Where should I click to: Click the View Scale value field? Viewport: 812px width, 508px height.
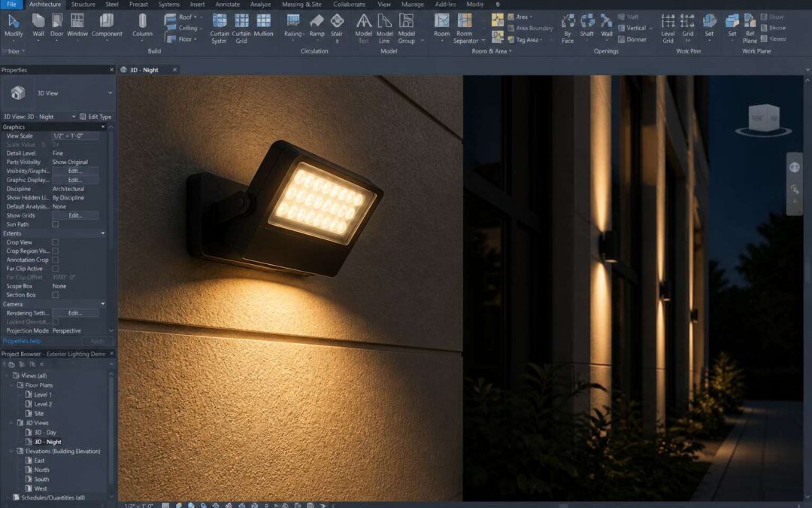pos(75,135)
